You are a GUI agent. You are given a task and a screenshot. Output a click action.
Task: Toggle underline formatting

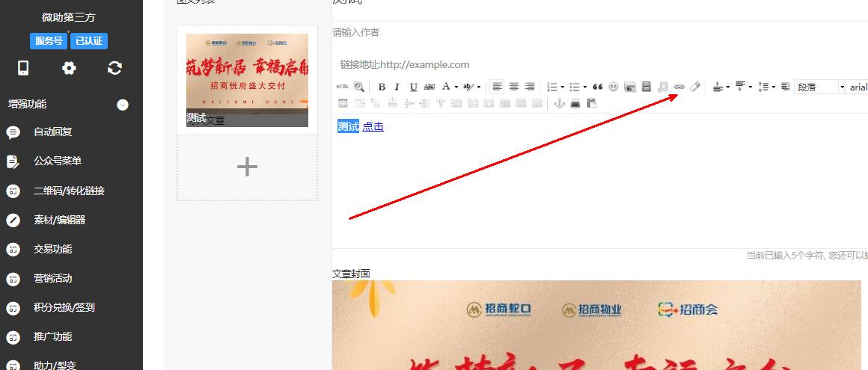pos(414,87)
